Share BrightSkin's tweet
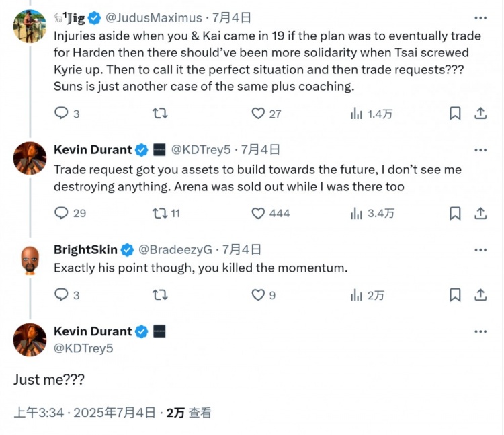Image resolution: width=504 pixels, height=435 pixels. tap(480, 294)
